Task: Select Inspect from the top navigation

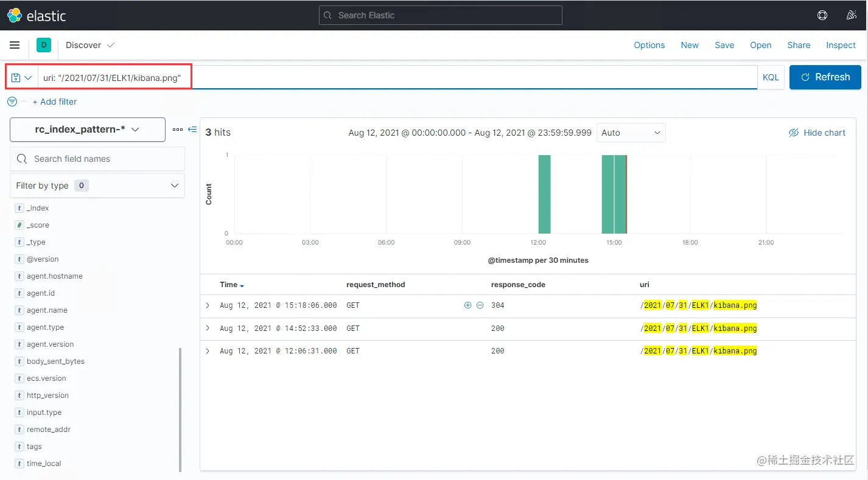Action: tap(841, 44)
